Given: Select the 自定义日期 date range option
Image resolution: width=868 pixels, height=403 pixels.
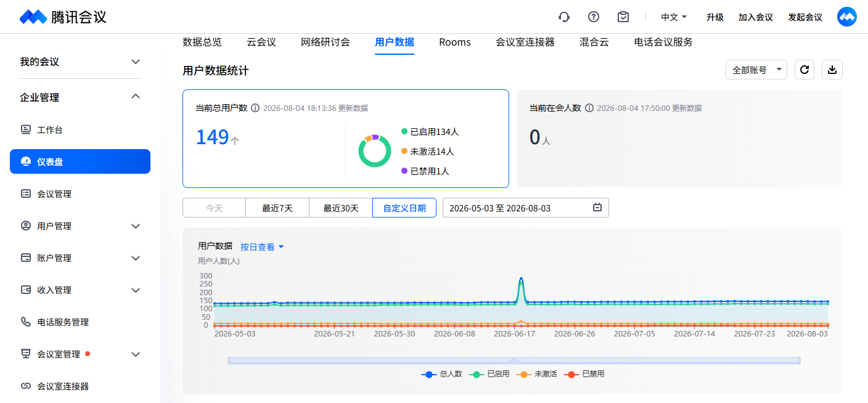Looking at the screenshot, I should pos(404,208).
